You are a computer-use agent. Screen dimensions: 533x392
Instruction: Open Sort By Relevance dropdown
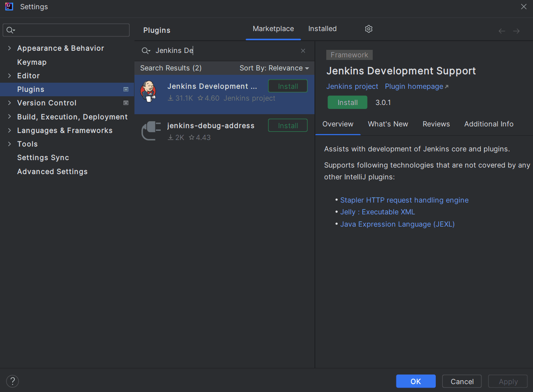point(274,68)
